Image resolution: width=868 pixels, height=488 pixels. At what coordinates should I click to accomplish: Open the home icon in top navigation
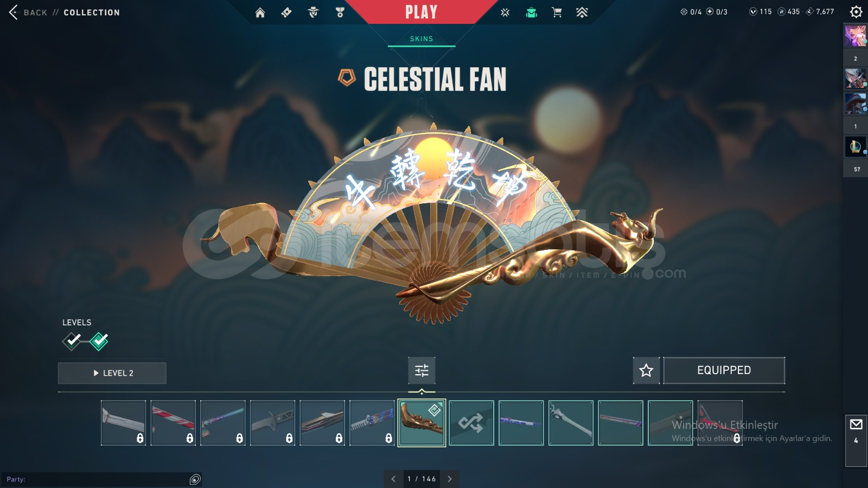point(260,12)
